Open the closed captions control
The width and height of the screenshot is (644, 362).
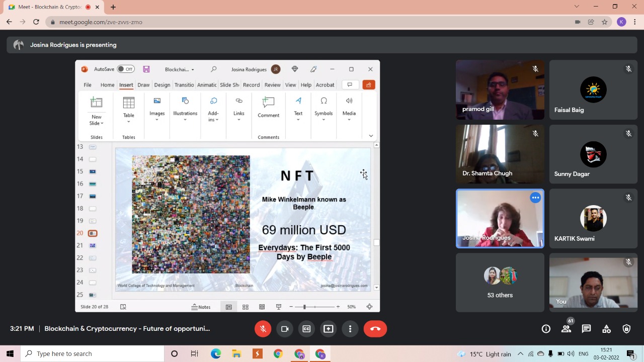(x=306, y=329)
